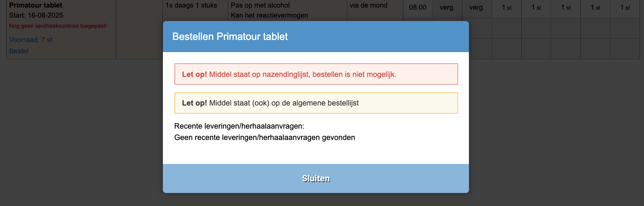The width and height of the screenshot is (644, 206).
Task: Click the second verg. schedule cell
Action: tap(476, 7)
